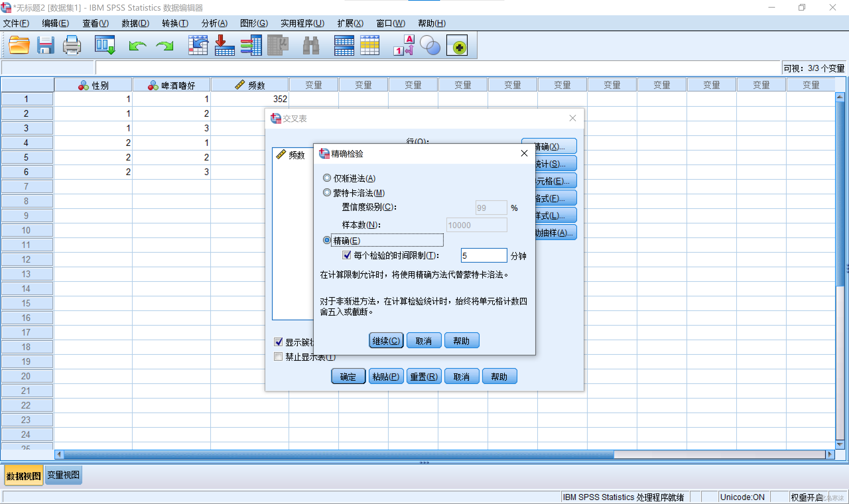Click the horizontal scrollbar right arrow
Screen dimensions: 849x504
(x=830, y=454)
